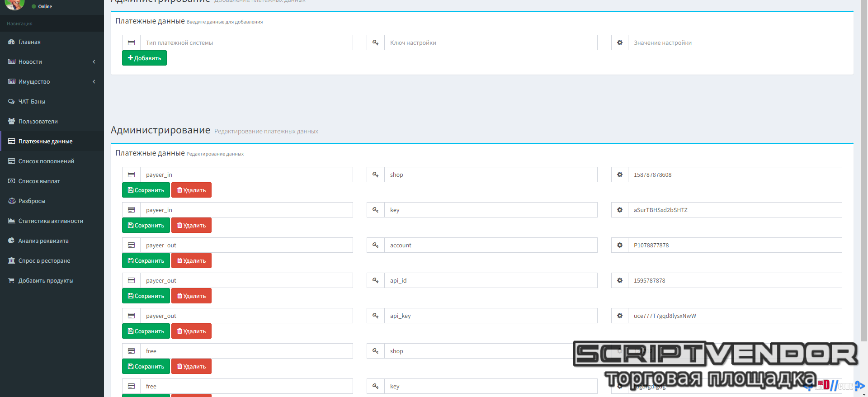Select Платежные данные in the sidebar

45,142
